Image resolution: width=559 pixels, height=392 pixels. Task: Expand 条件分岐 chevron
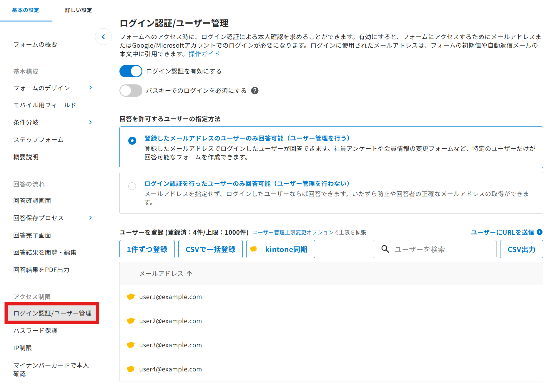point(91,122)
